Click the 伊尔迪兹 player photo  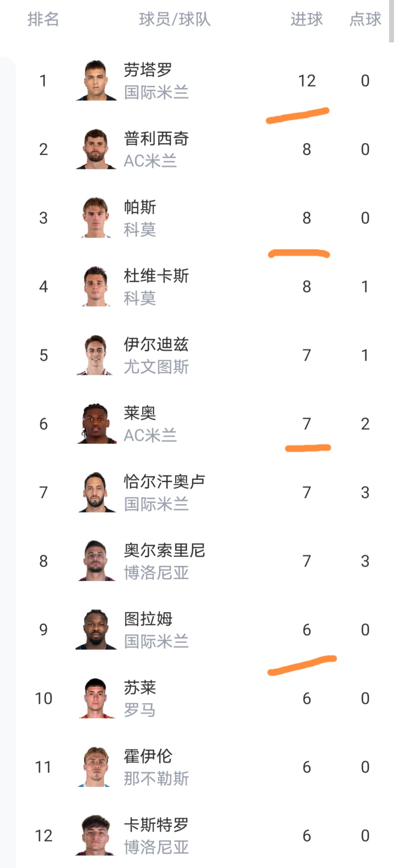coord(96,355)
